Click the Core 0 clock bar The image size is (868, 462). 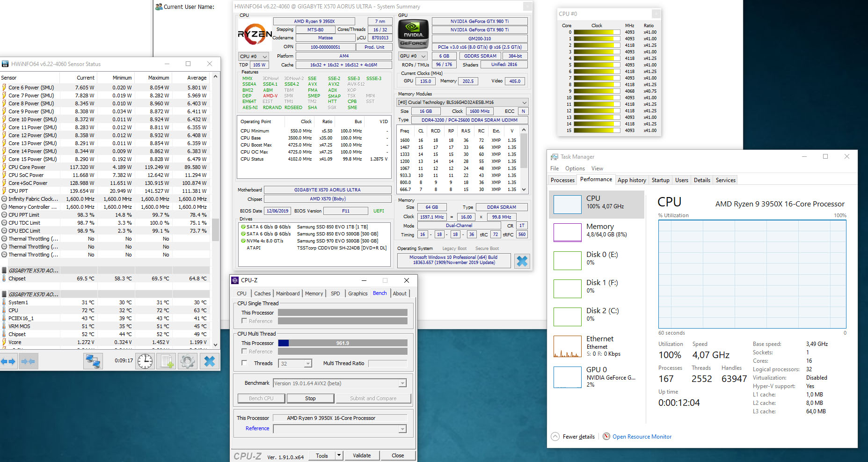(x=598, y=32)
